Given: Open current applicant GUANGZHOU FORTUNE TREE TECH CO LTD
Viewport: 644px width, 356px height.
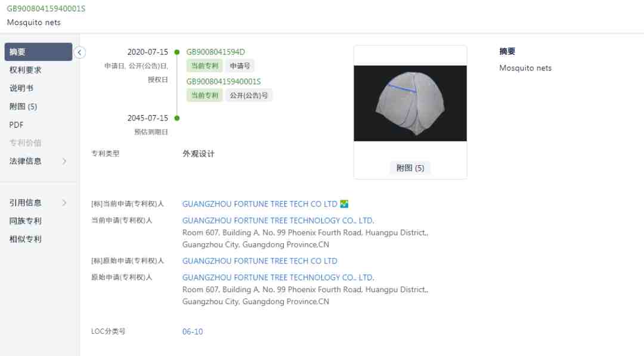Looking at the screenshot, I should pyautogui.click(x=259, y=204).
